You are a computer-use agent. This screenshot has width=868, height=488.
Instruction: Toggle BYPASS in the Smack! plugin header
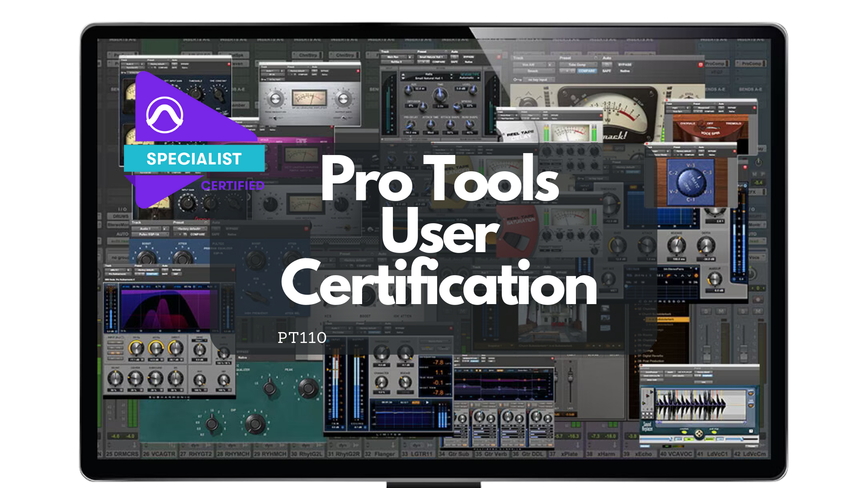(624, 65)
